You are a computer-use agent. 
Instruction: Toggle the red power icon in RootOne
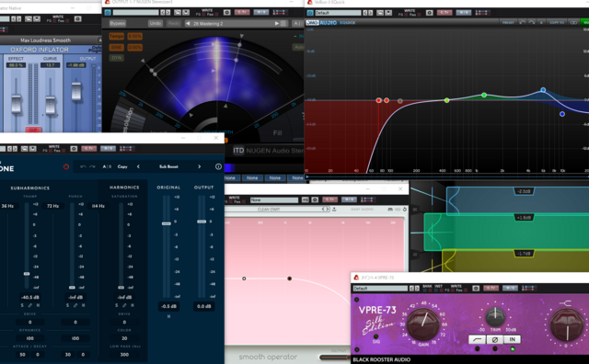point(66,166)
